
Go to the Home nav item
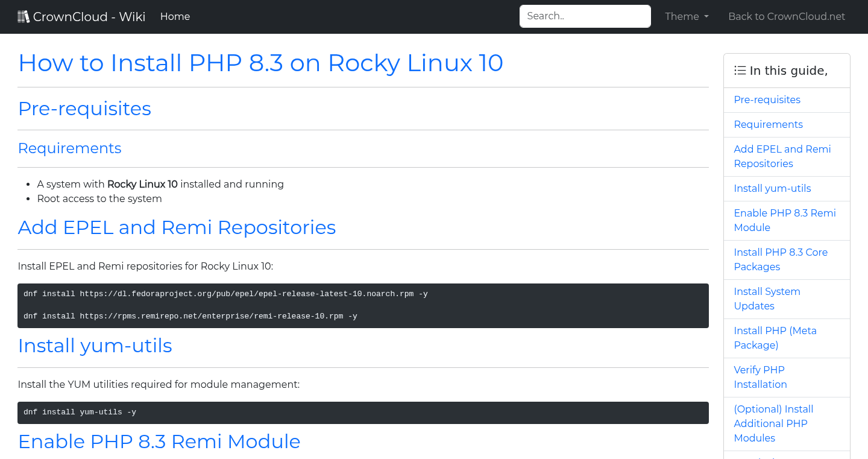point(175,17)
